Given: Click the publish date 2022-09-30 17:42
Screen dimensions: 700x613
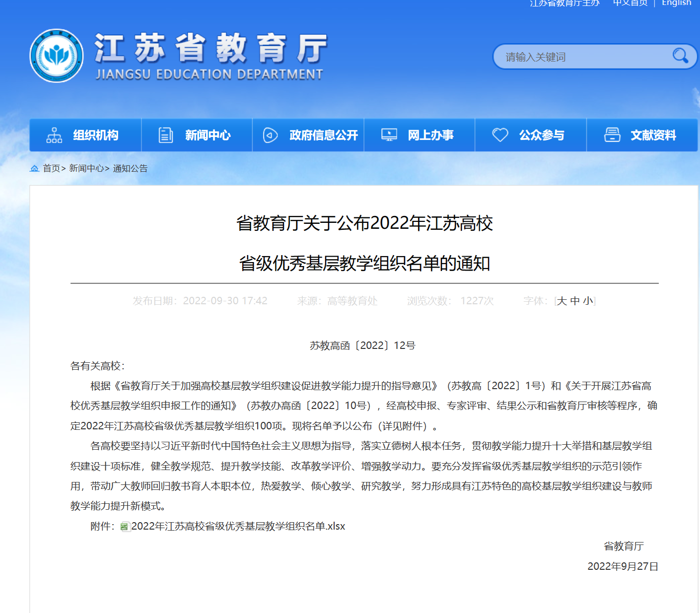Looking at the screenshot, I should click(225, 301).
